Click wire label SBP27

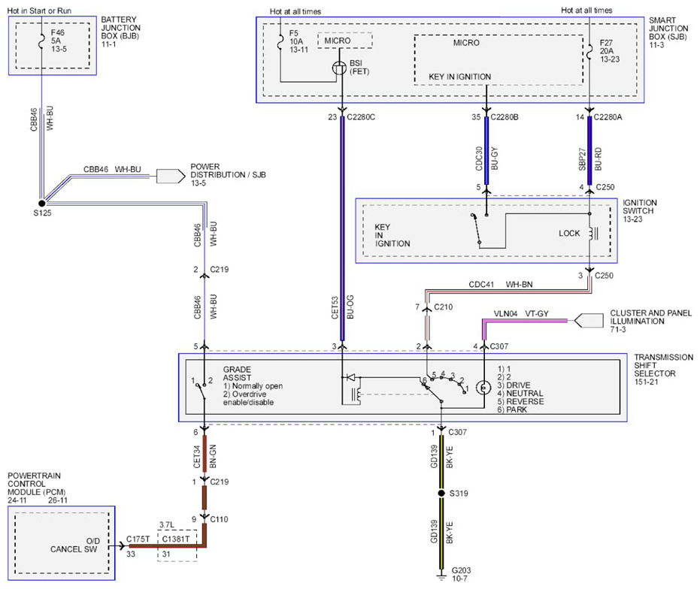pyautogui.click(x=582, y=159)
